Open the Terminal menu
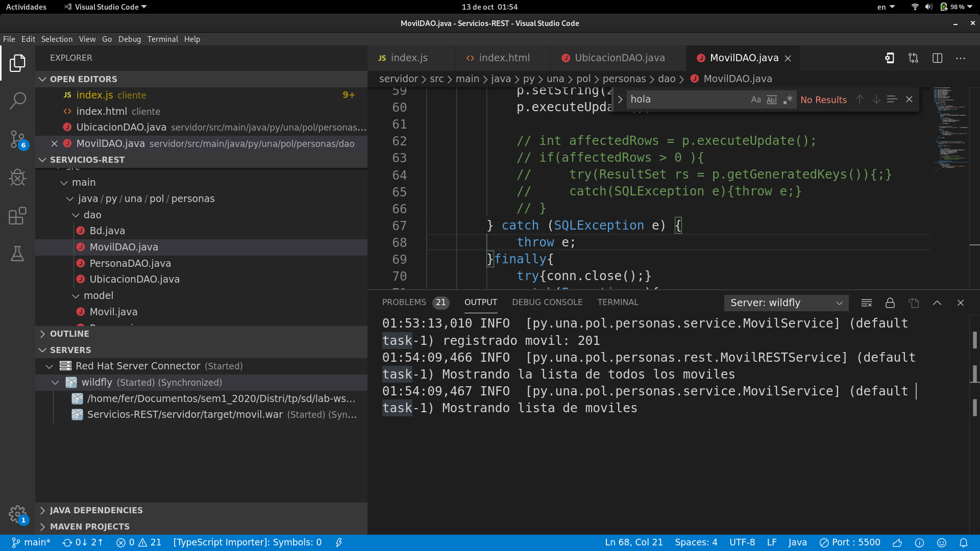The image size is (980, 551). (x=162, y=39)
